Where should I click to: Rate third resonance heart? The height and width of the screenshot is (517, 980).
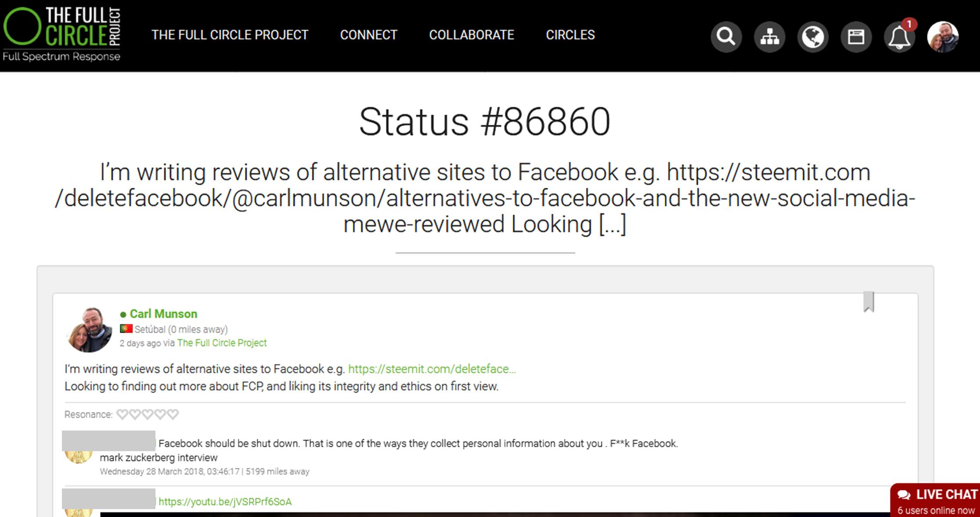click(148, 414)
